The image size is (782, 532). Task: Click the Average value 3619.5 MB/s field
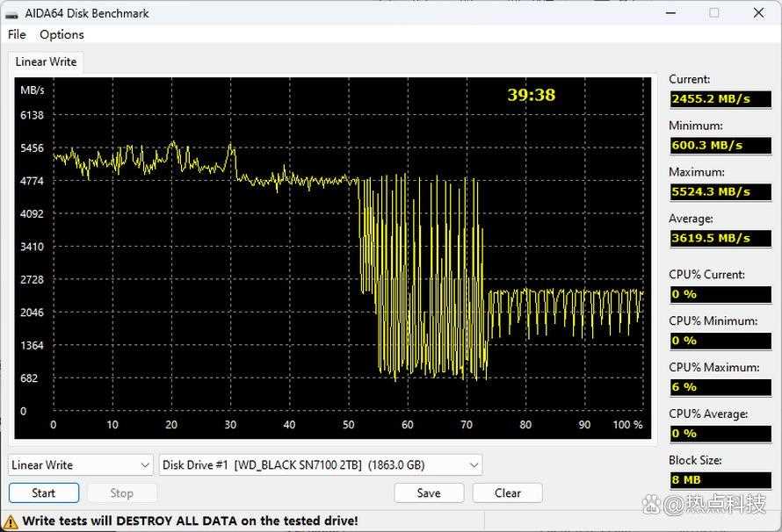coord(720,238)
